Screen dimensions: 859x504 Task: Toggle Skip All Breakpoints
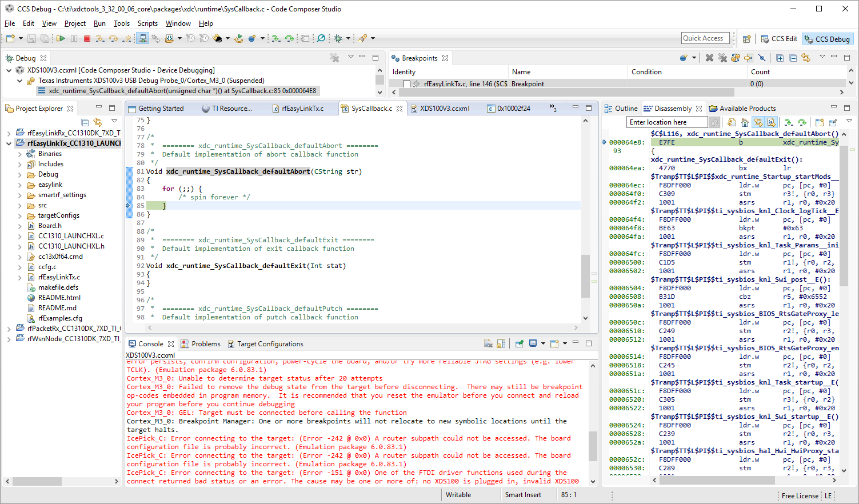[762, 57]
